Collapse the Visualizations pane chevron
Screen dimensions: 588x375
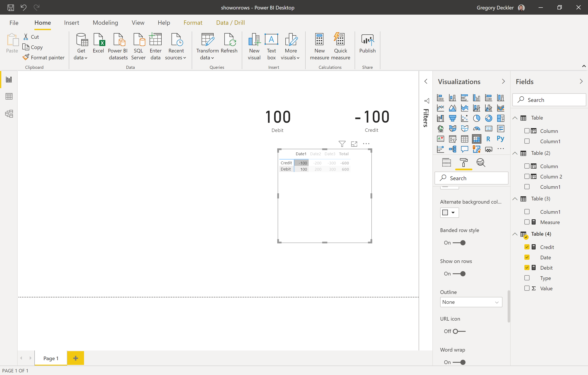click(x=503, y=81)
